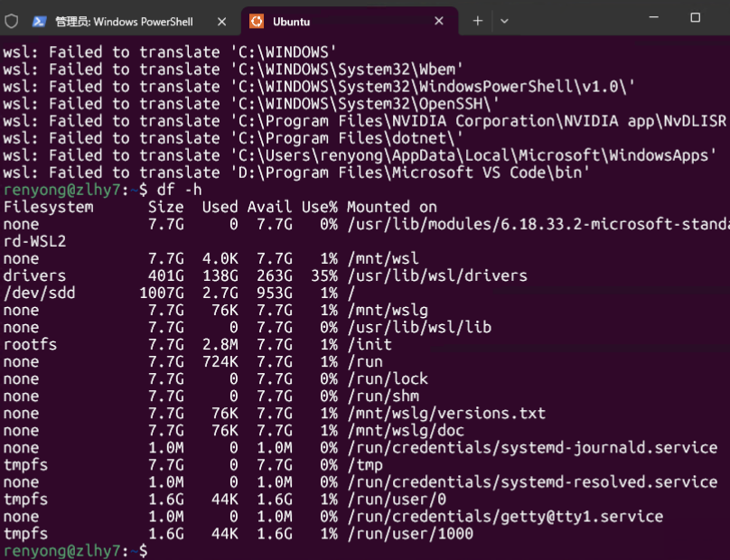
Task: Switch to the Windows PowerShell tab
Action: pos(124,22)
